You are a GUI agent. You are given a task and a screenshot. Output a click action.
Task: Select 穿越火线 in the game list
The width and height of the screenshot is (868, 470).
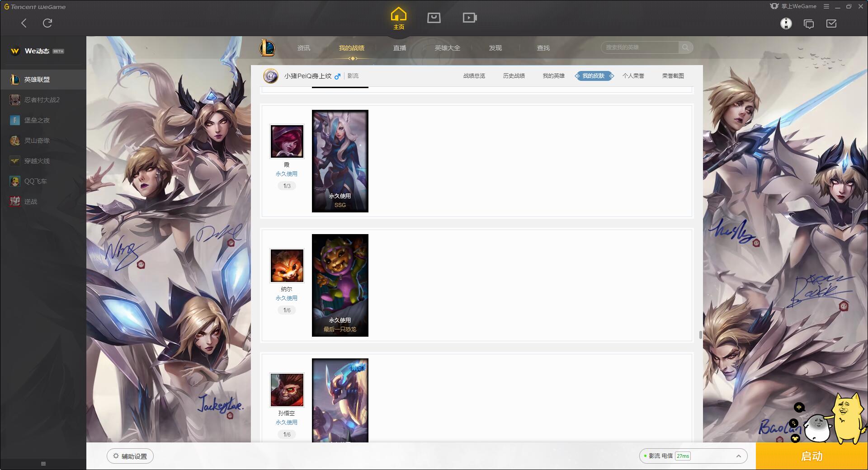[x=43, y=161]
